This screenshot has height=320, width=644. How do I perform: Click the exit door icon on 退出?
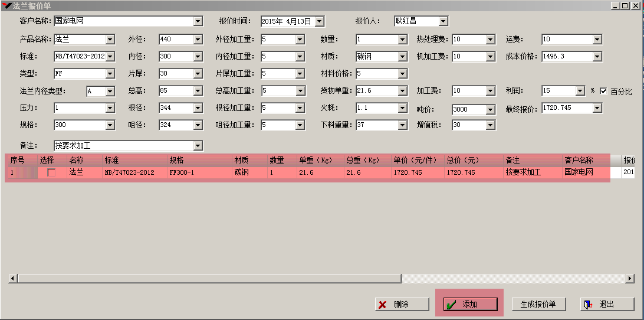(588, 305)
